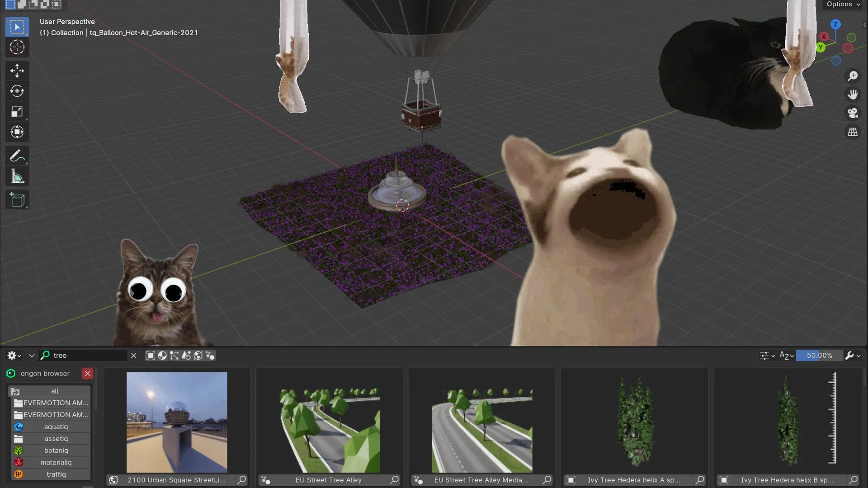The image size is (868, 488).
Task: Select the EU Street Tree Alley thumbnail
Action: (329, 422)
